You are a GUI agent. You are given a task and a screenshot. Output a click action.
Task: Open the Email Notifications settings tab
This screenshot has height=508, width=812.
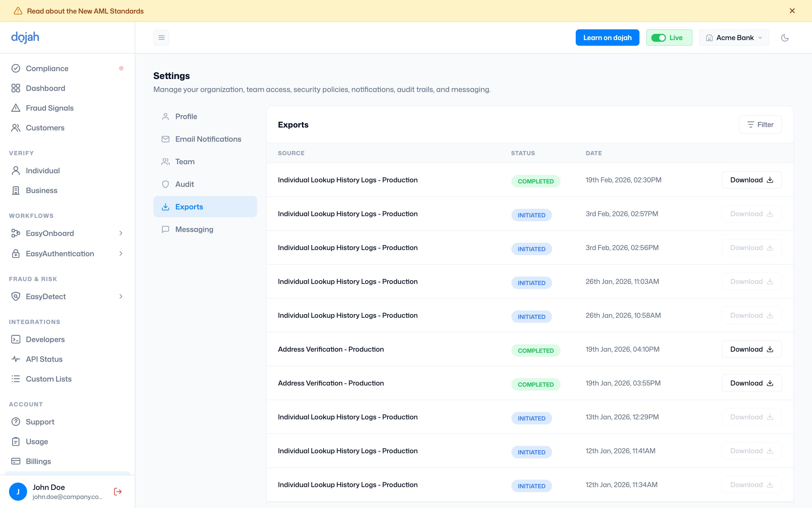[x=205, y=139]
